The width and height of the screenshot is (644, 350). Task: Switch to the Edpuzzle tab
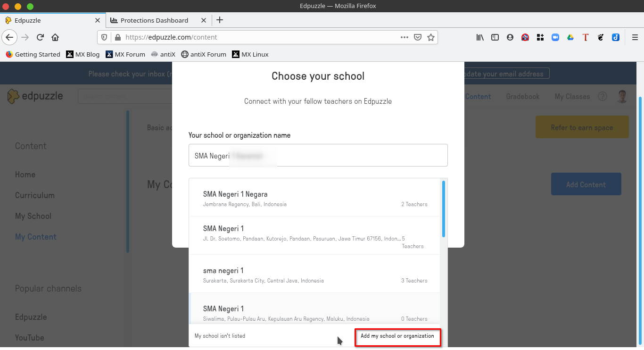(x=52, y=20)
